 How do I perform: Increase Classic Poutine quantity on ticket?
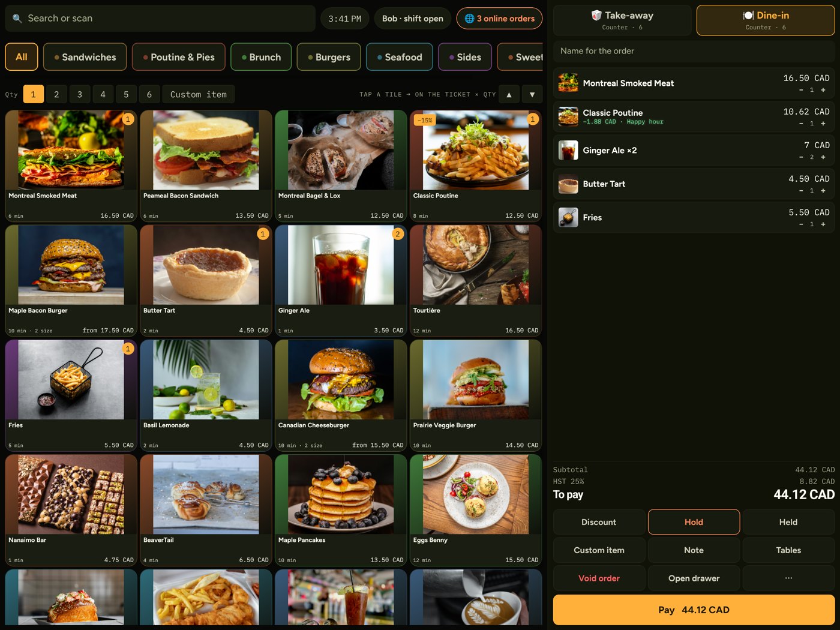click(x=823, y=124)
